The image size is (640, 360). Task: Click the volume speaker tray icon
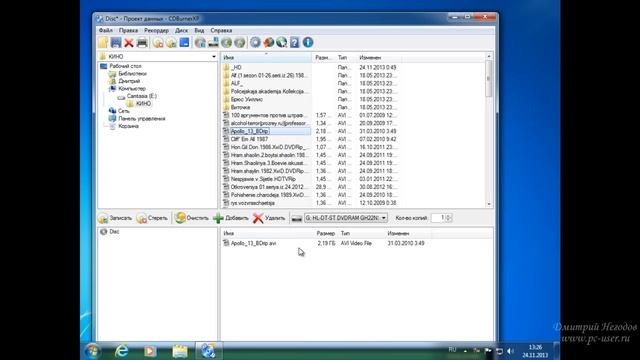click(x=510, y=351)
